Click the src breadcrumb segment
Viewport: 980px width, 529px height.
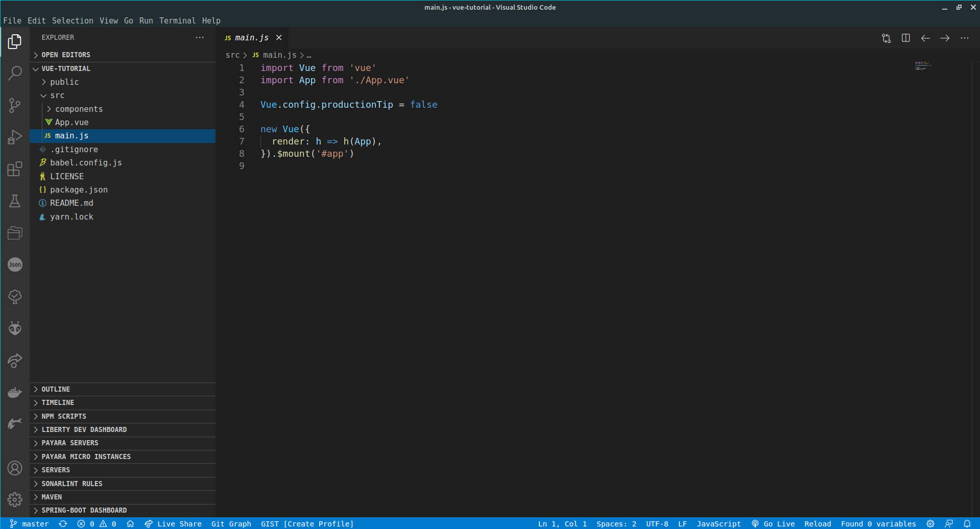coord(232,55)
